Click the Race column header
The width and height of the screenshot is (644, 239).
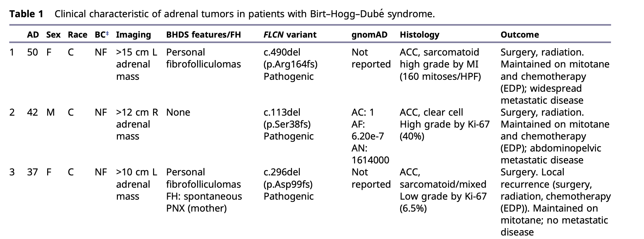[x=77, y=35]
